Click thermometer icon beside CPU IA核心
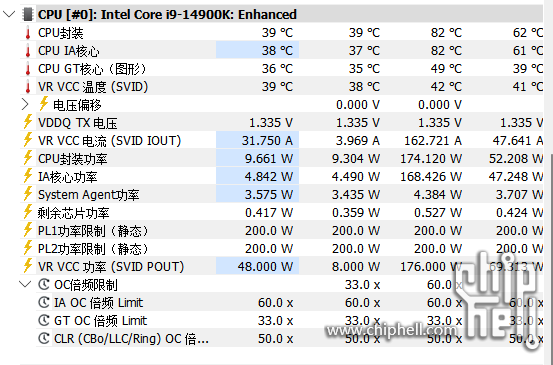 (28, 51)
